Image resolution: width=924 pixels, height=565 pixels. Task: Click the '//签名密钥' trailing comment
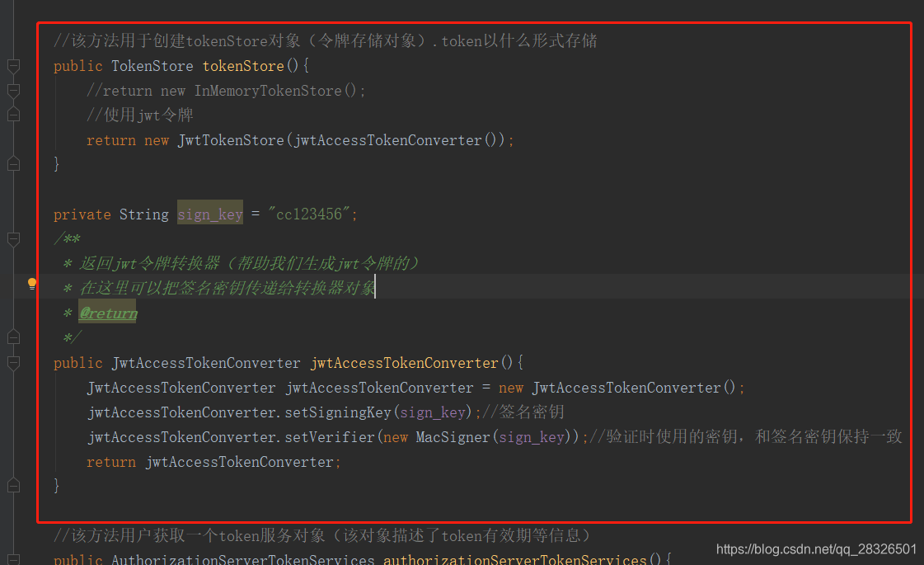click(x=523, y=412)
